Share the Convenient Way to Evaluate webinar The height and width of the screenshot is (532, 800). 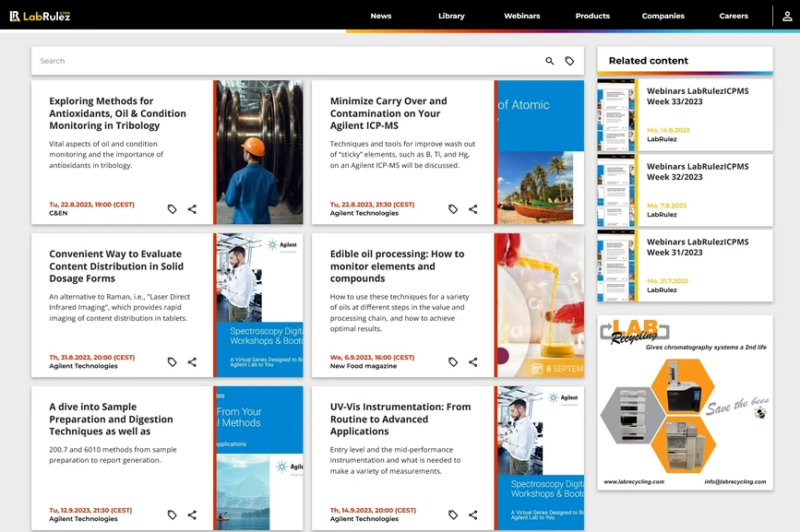click(192, 361)
